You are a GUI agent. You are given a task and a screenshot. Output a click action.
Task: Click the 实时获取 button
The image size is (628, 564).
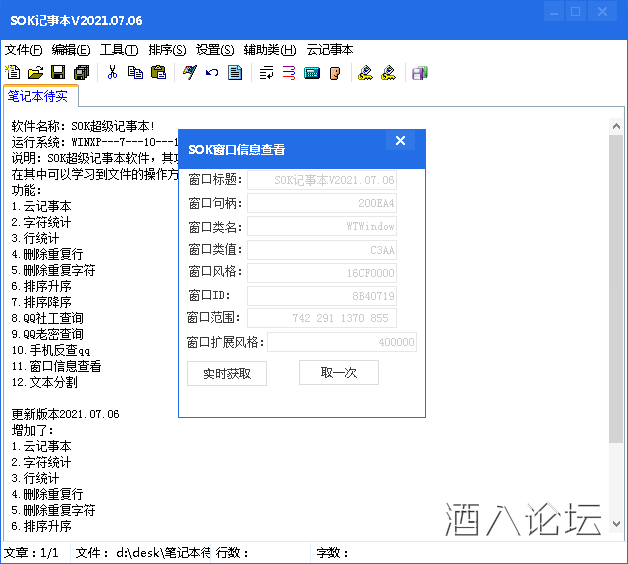[x=227, y=373]
